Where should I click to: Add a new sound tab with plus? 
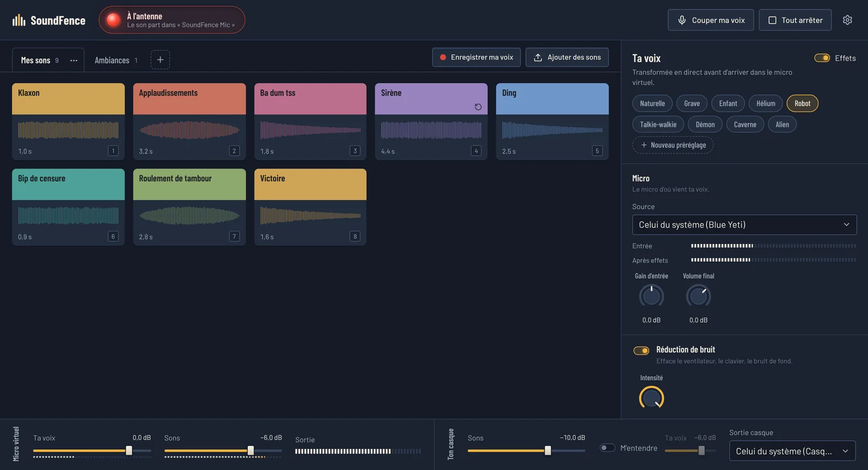160,60
